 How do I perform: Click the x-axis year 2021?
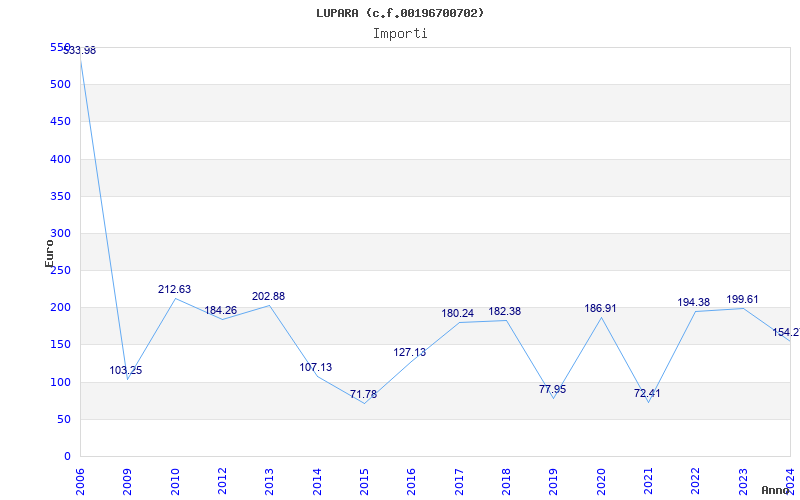648,481
